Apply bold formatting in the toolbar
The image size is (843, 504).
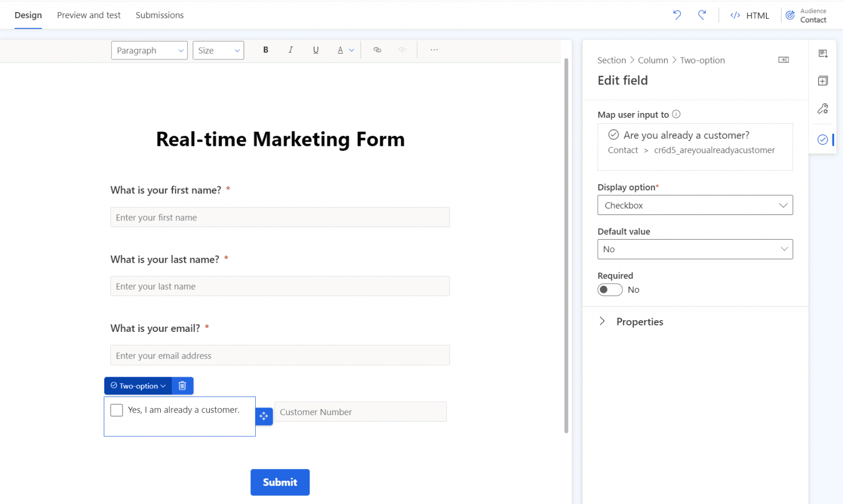click(266, 50)
